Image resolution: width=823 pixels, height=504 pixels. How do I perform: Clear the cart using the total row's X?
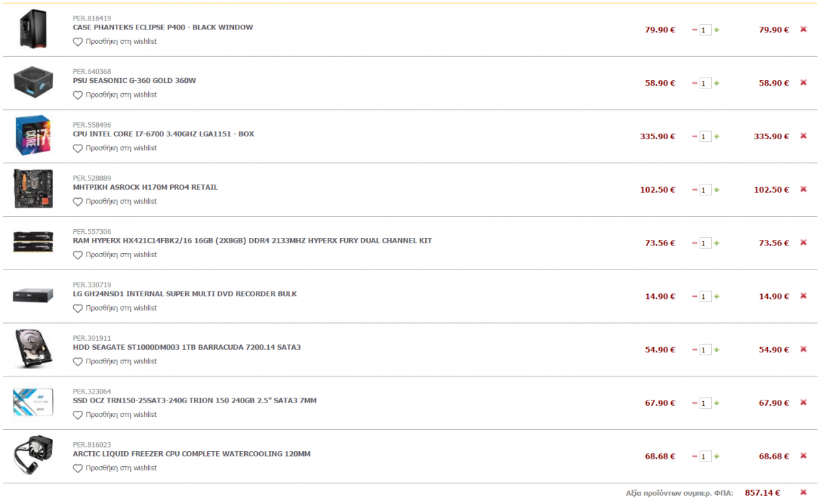click(803, 492)
